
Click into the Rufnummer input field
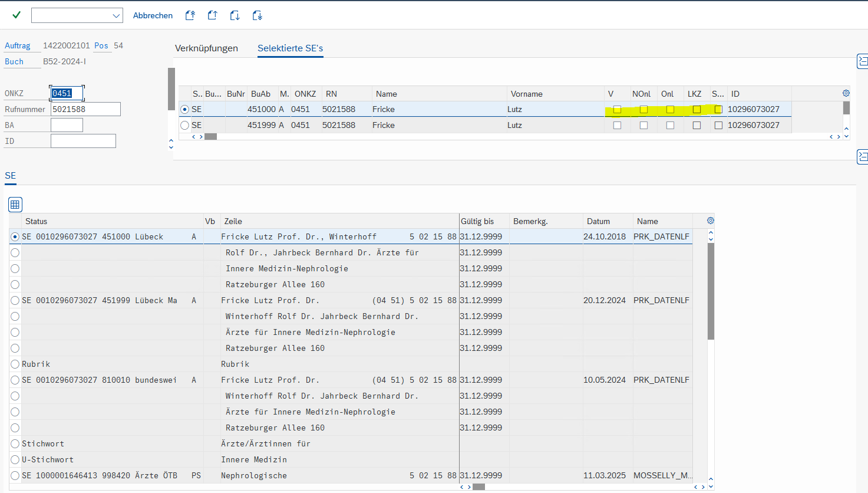coord(85,109)
